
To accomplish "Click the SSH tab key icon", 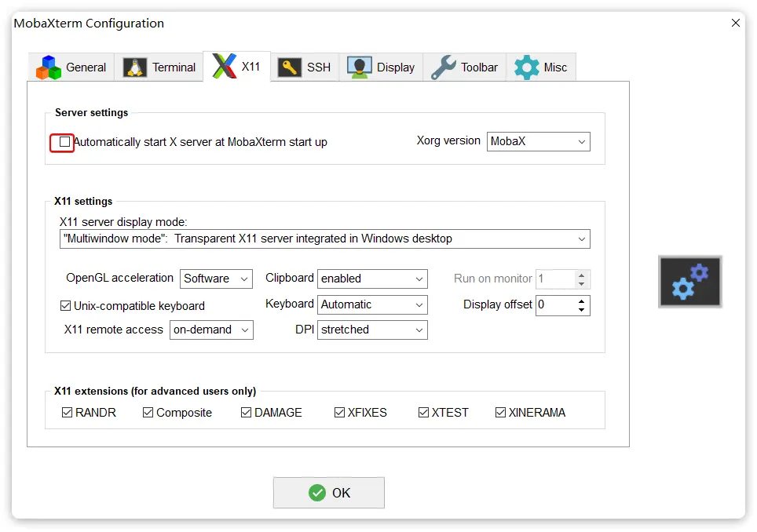I will (291, 67).
